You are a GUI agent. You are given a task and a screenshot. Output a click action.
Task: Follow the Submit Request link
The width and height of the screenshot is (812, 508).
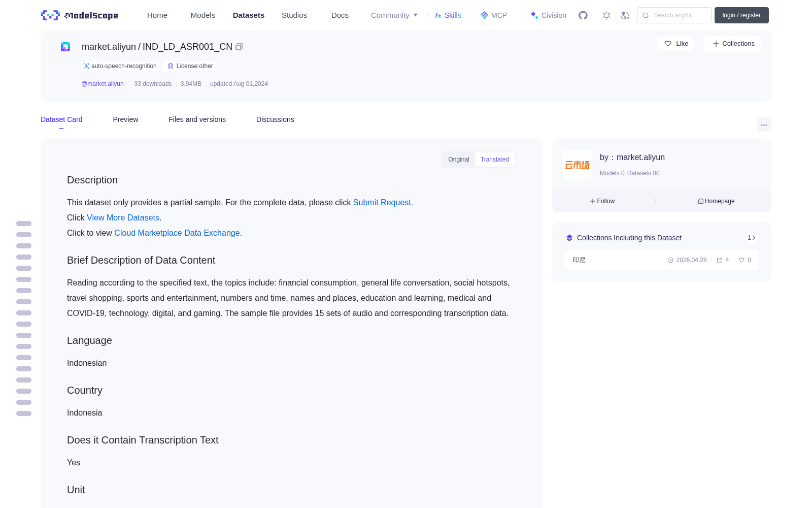click(x=382, y=202)
